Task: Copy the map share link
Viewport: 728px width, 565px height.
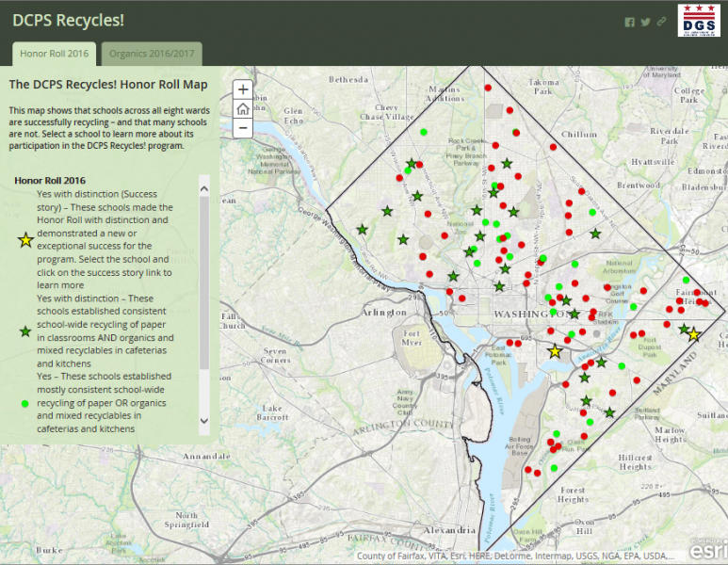Action: coord(662,22)
